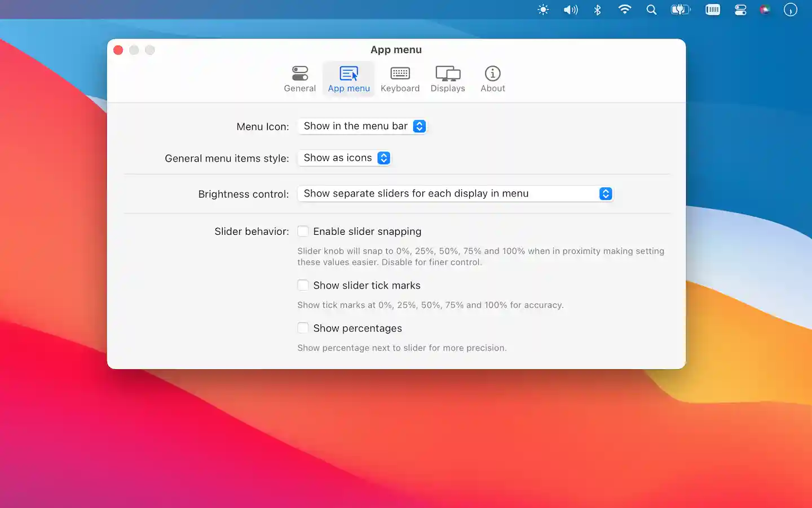Click the battery status icon
Viewport: 812px width, 508px height.
680,10
